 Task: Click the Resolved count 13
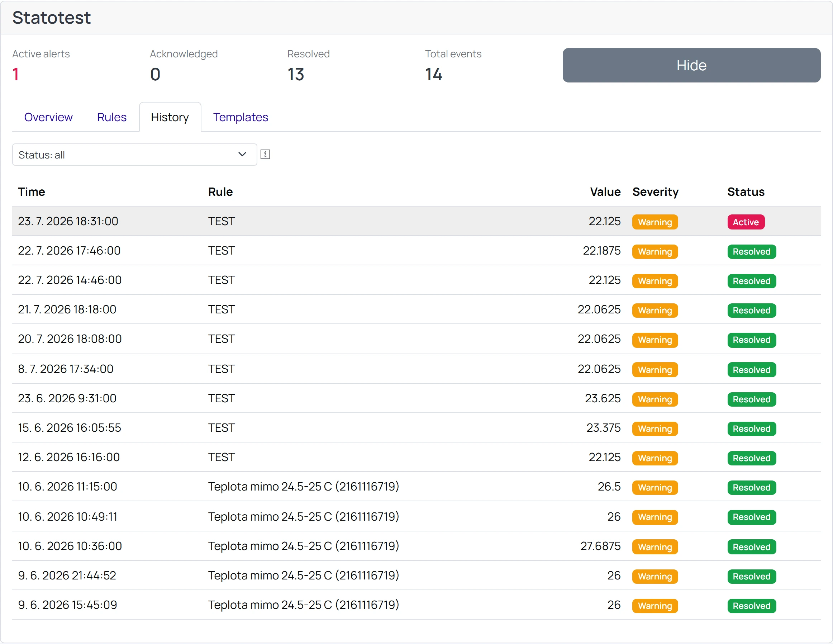tap(296, 74)
